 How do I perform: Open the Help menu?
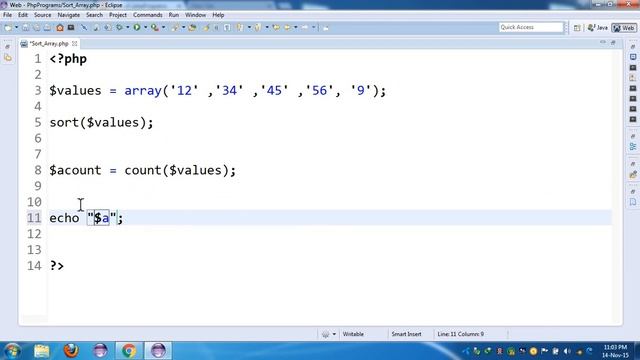coord(218,15)
